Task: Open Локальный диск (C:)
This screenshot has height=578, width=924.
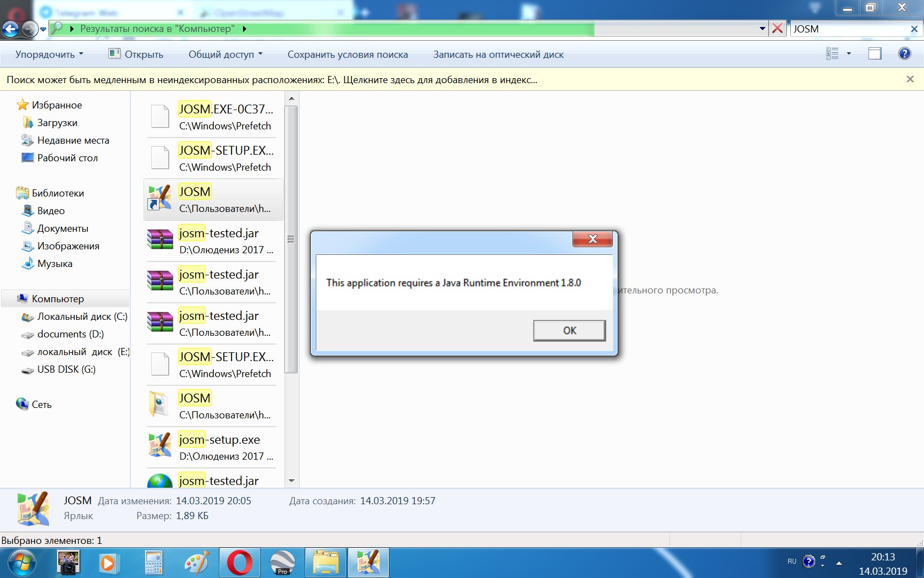Action: point(74,316)
